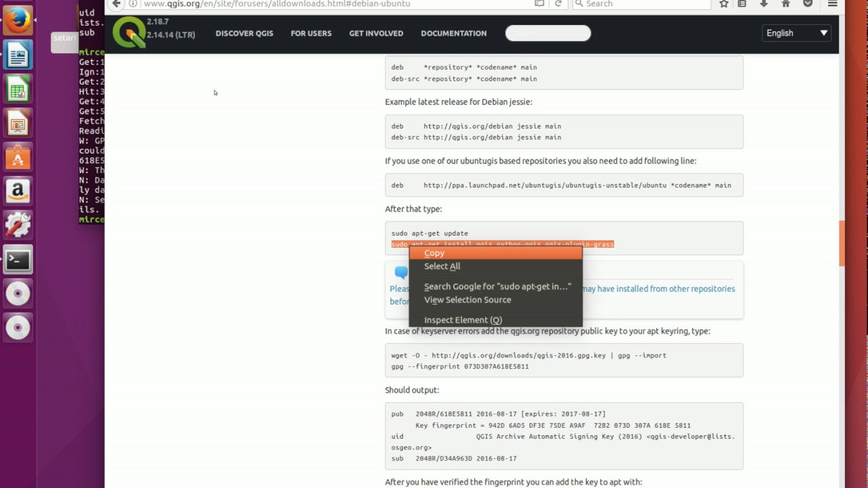Toggle Reader View icon in URL bar
Image resolution: width=868 pixels, height=488 pixels.
click(539, 4)
